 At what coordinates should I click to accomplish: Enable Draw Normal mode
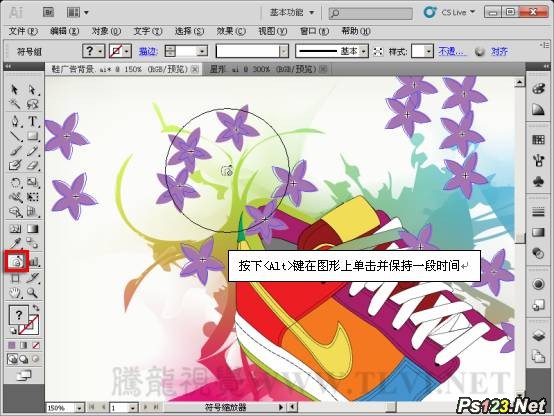pyautogui.click(x=12, y=359)
